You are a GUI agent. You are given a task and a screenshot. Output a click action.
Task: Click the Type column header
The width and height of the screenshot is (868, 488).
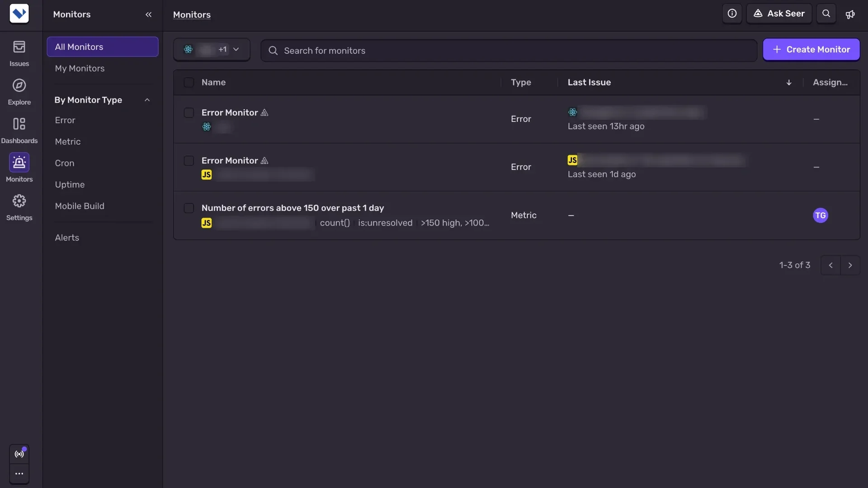[x=521, y=82]
